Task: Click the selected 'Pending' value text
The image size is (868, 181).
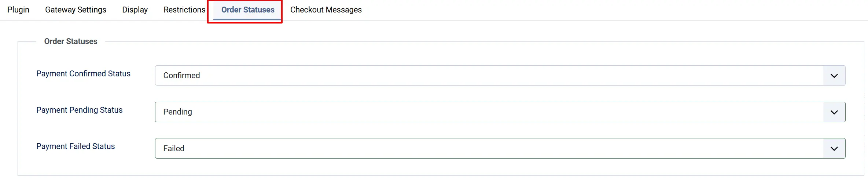Action: click(177, 112)
